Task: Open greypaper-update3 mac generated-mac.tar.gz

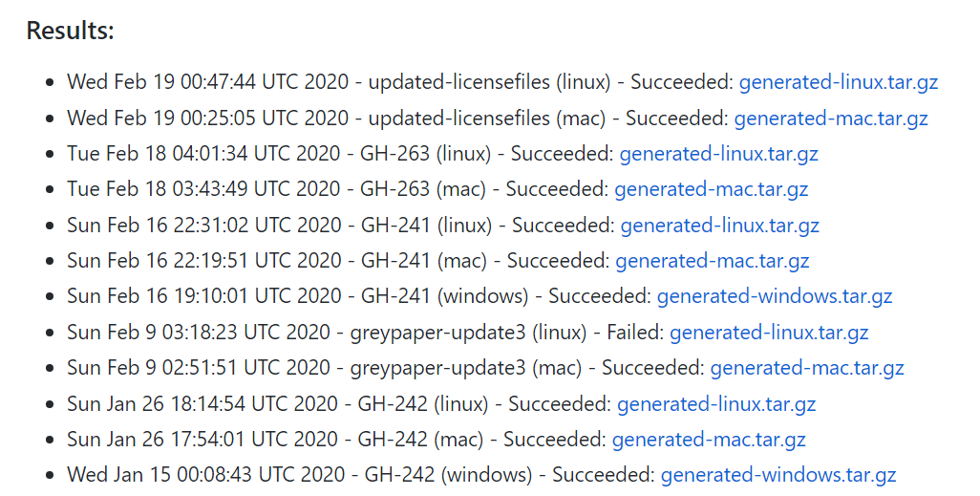Action: coord(807,369)
